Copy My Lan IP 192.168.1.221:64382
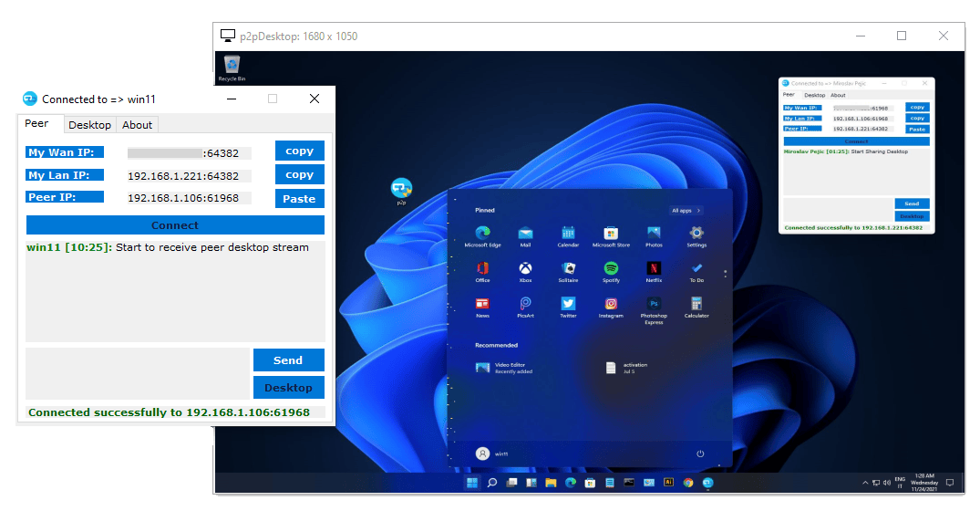Screen dimensions: 980x511 [299, 174]
